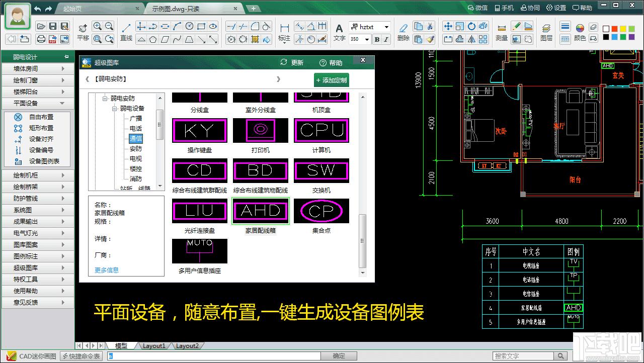Viewport: 644px width, 363px height.
Task: Open the 更多信息 link
Action: click(107, 270)
